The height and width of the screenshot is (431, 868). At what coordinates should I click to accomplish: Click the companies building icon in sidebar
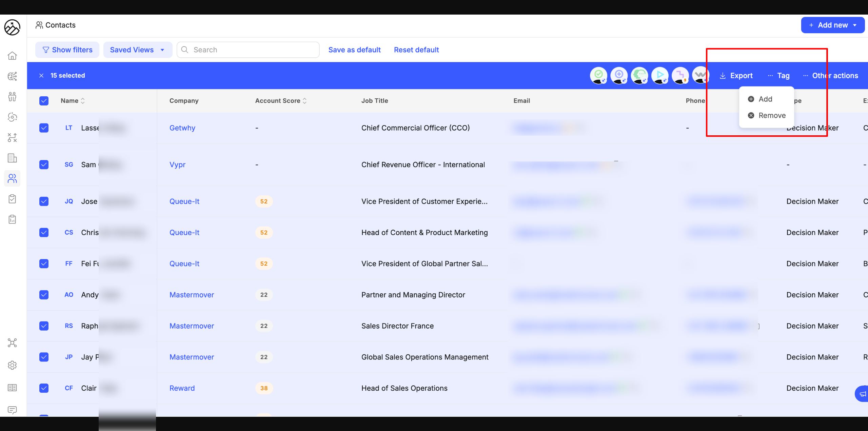(12, 158)
